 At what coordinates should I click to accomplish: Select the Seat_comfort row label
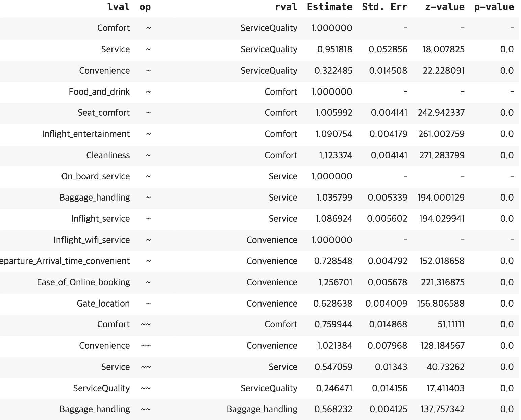(104, 112)
